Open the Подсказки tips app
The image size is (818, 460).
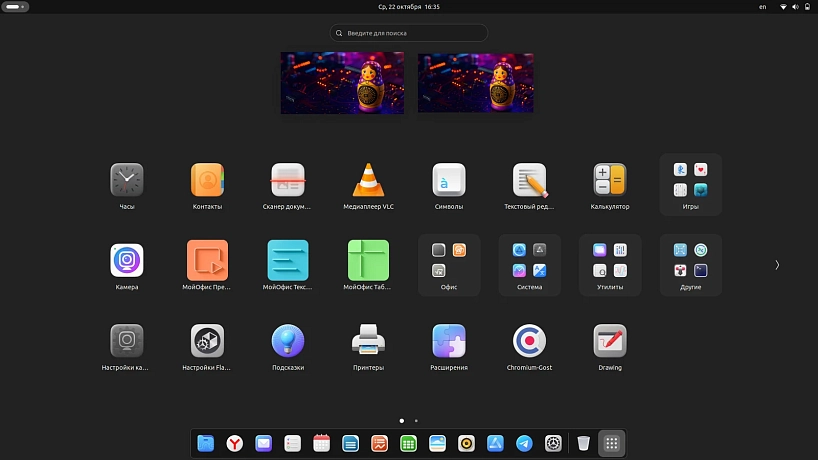click(288, 342)
